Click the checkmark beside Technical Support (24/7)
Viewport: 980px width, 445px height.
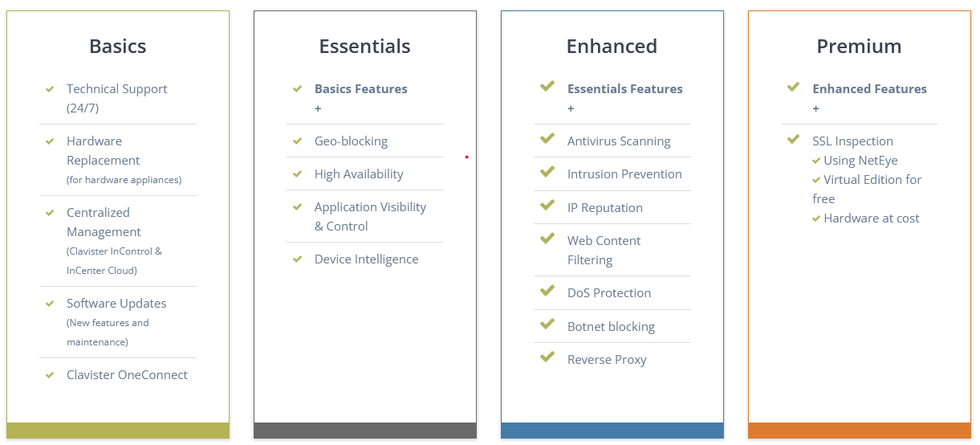pos(50,89)
